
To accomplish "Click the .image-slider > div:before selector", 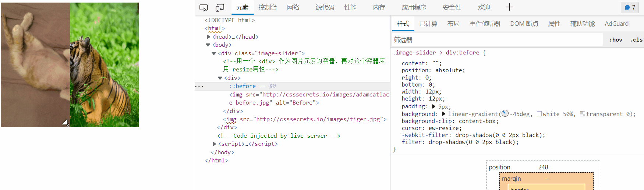I will [436, 53].
